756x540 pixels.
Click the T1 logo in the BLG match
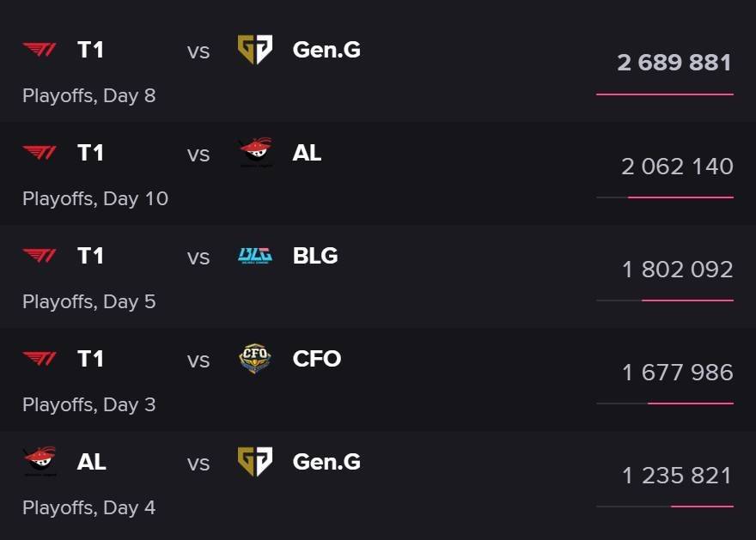pos(40,256)
